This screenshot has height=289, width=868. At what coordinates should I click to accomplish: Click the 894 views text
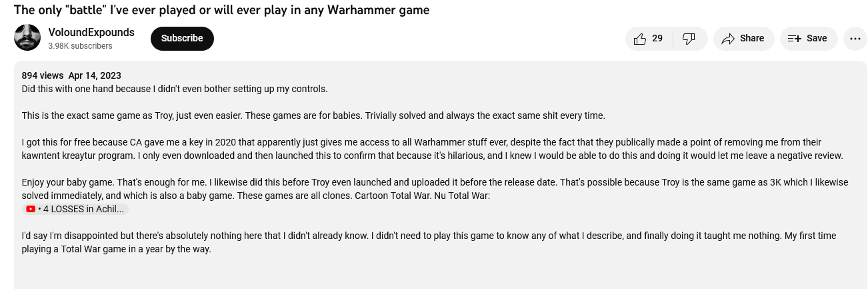42,75
